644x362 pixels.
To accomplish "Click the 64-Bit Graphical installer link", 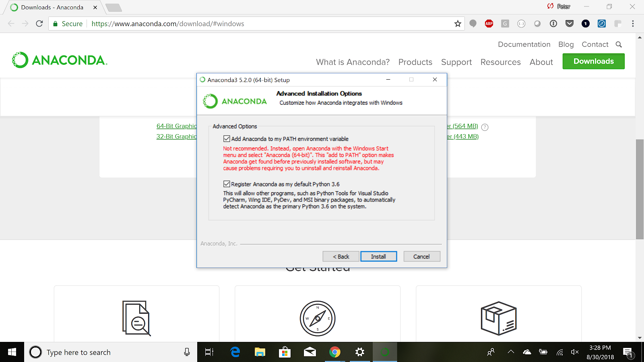I will point(176,126).
